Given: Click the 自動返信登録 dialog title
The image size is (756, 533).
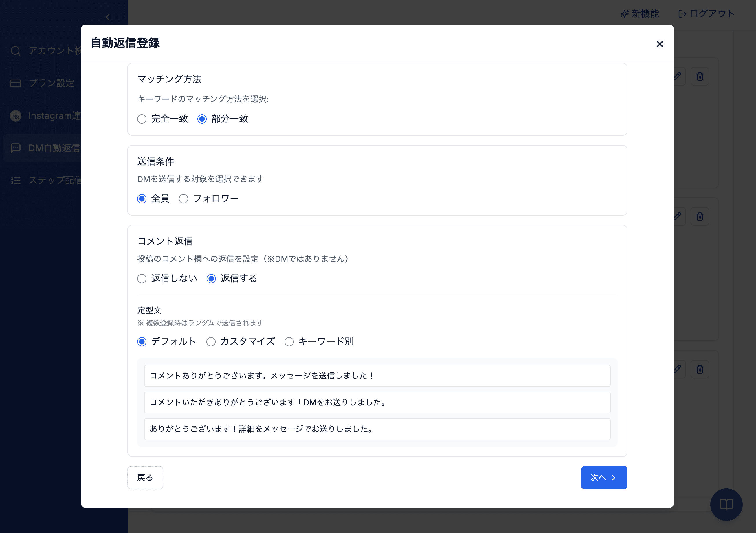Looking at the screenshot, I should pos(125,43).
